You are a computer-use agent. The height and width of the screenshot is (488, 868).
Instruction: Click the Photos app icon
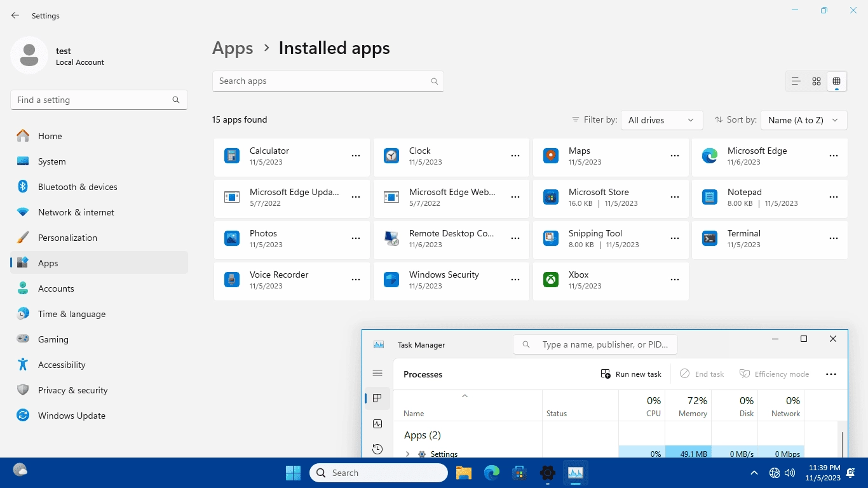coord(232,238)
